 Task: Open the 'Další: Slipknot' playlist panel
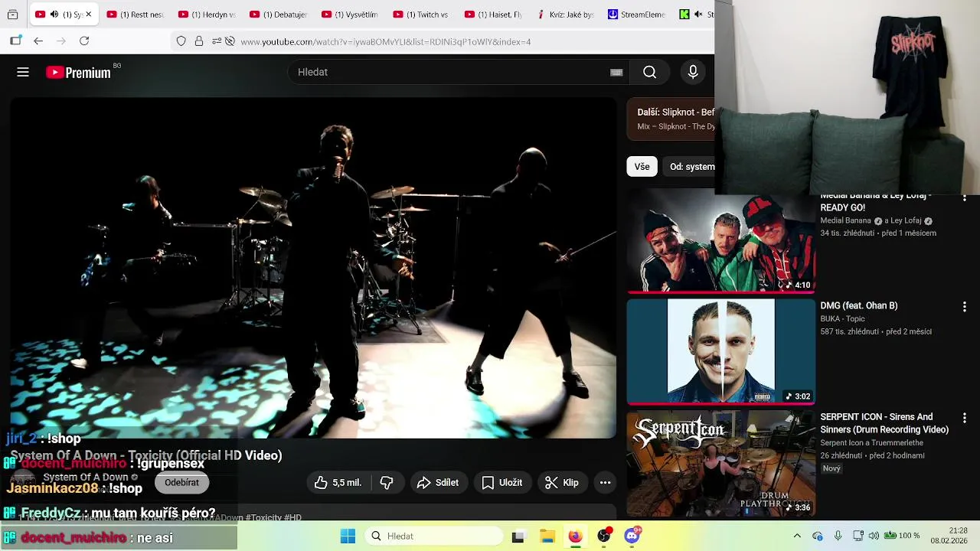pyautogui.click(x=671, y=119)
